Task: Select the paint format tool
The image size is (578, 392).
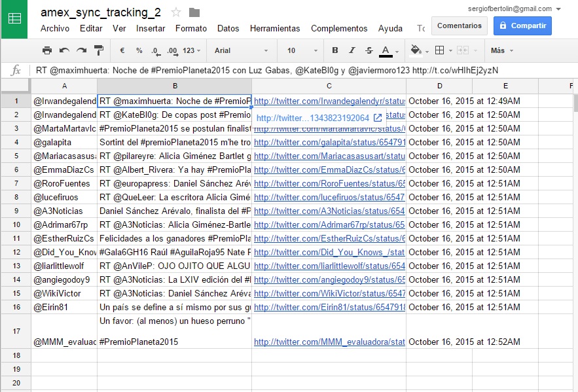Action: coord(99,50)
